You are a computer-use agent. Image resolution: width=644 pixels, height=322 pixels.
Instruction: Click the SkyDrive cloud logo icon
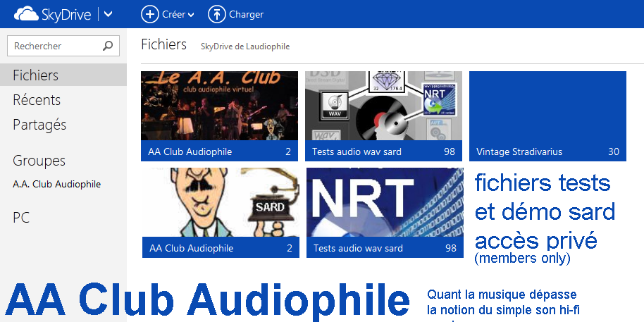(26, 14)
